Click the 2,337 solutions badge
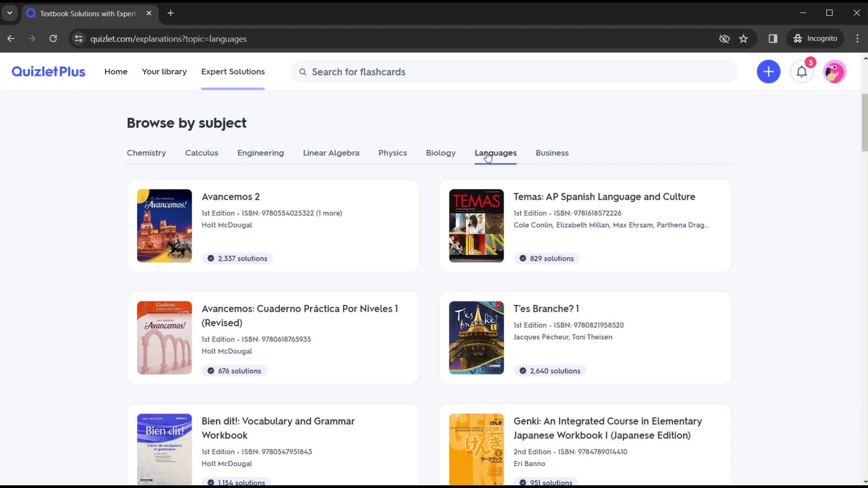This screenshot has width=868, height=488. [x=237, y=258]
